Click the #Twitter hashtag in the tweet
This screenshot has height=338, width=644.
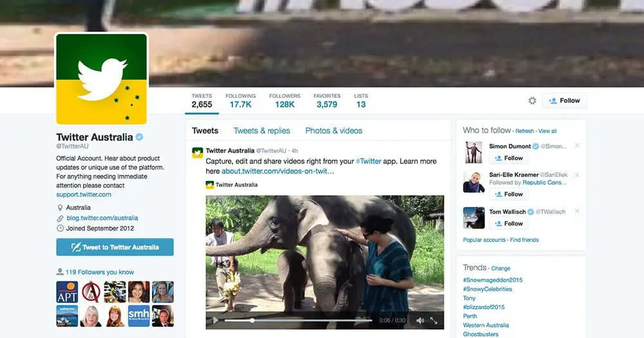point(368,162)
